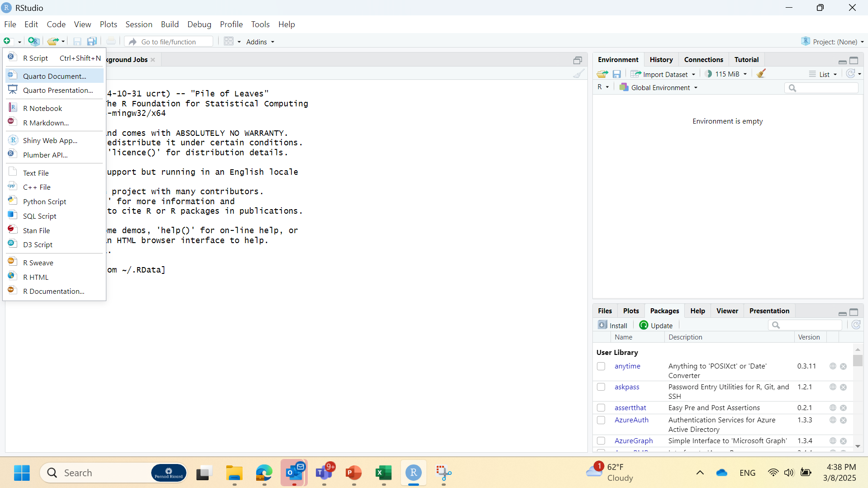Viewport: 868px width, 488px height.
Task: Open the Global Environment dropdown
Action: [x=658, y=87]
